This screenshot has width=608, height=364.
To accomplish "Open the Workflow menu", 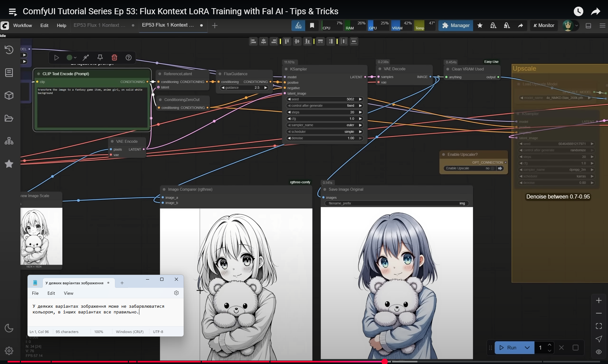I will tap(22, 25).
